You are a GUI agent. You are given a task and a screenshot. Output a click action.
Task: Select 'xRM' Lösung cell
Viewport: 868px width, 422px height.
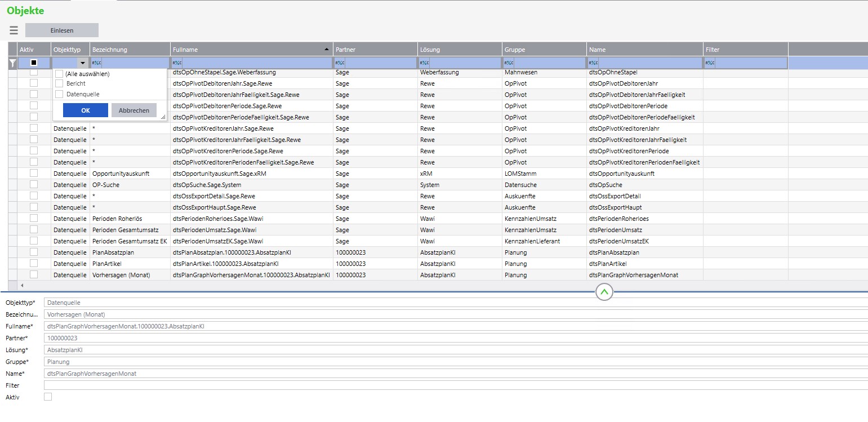(x=460, y=174)
